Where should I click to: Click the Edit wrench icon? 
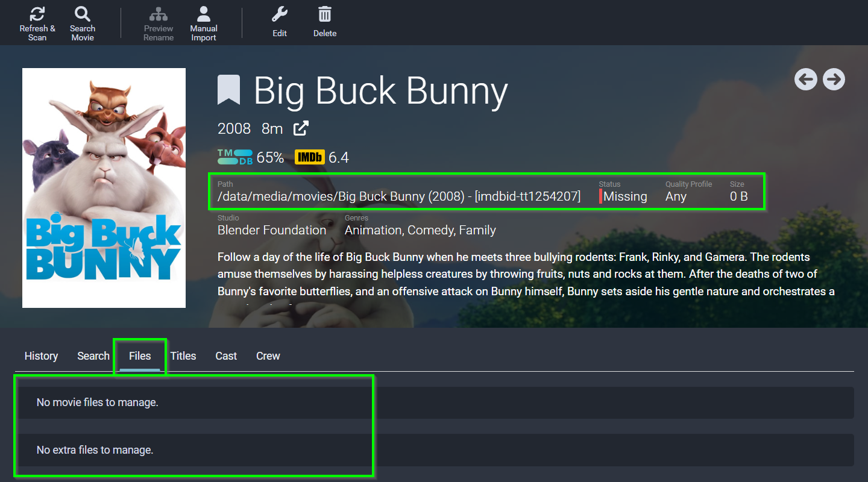[279, 14]
